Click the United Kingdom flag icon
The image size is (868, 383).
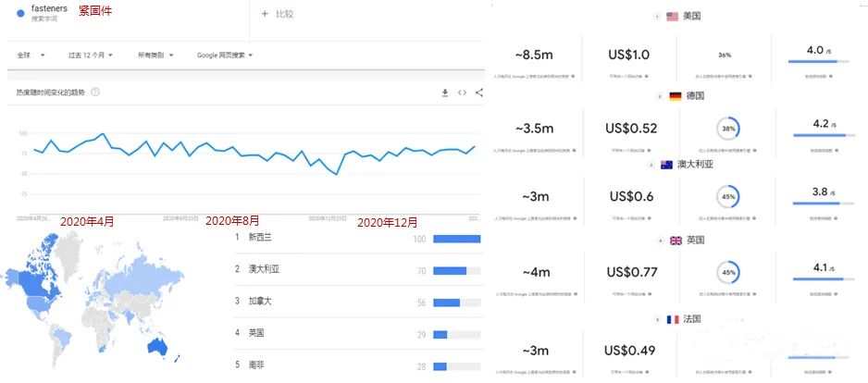[x=676, y=240]
